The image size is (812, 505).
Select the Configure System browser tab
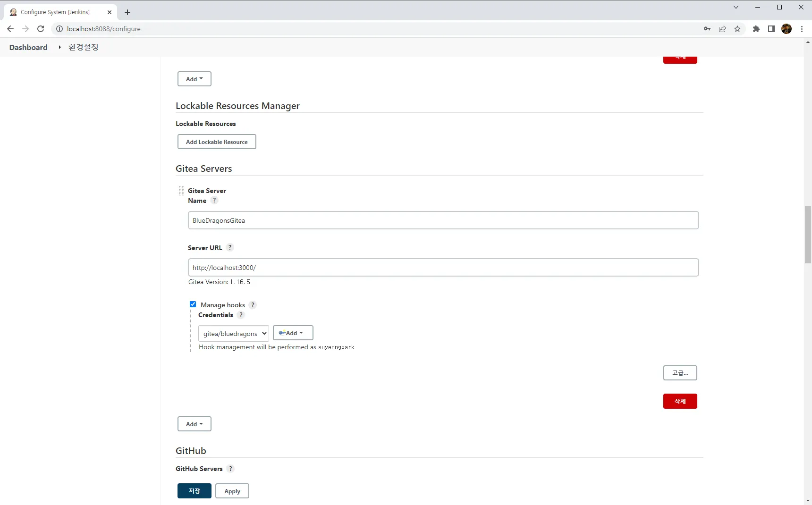pos(59,12)
